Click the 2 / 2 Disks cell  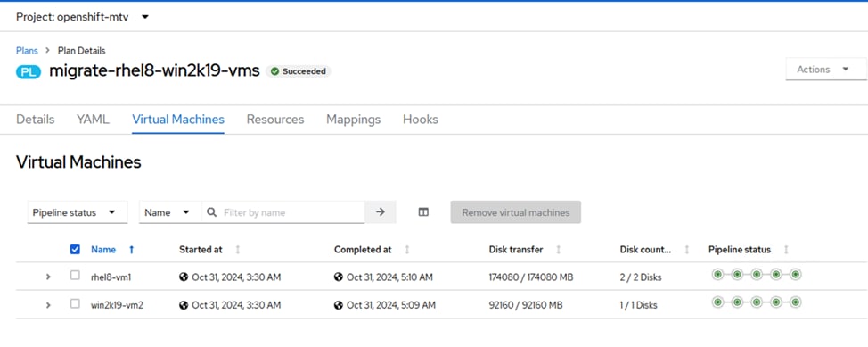tap(641, 277)
